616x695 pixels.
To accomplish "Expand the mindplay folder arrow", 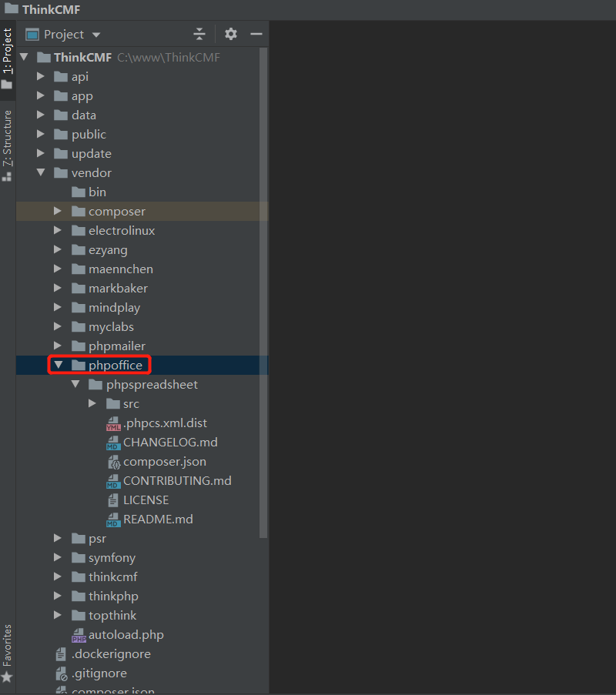I will [58, 307].
